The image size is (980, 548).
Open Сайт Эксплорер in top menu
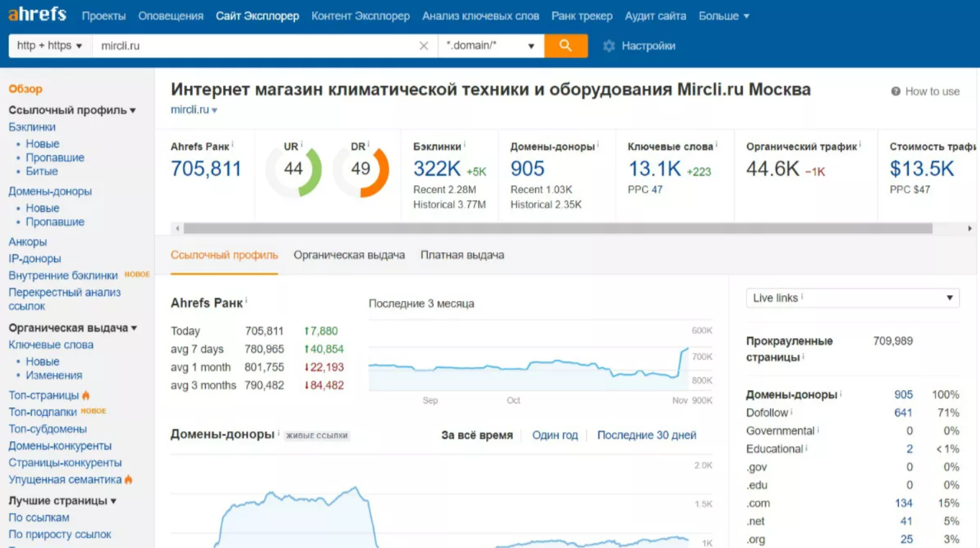257,16
